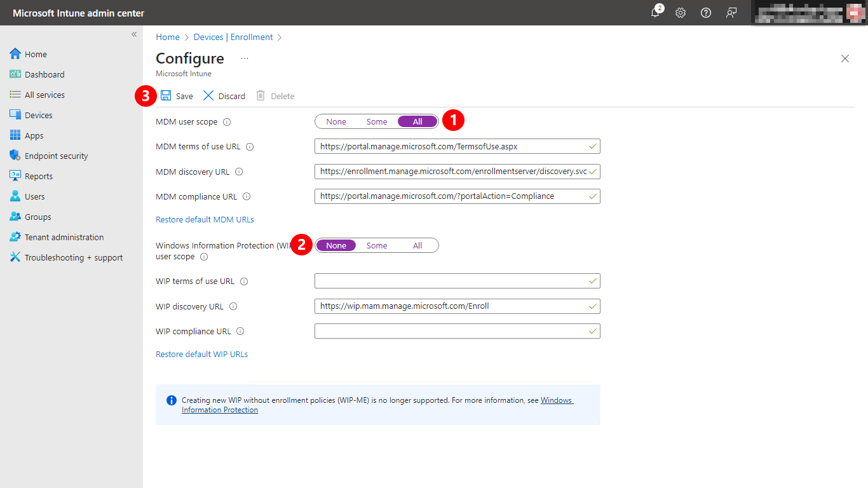Click Restore default WIP URLs link

click(x=201, y=354)
